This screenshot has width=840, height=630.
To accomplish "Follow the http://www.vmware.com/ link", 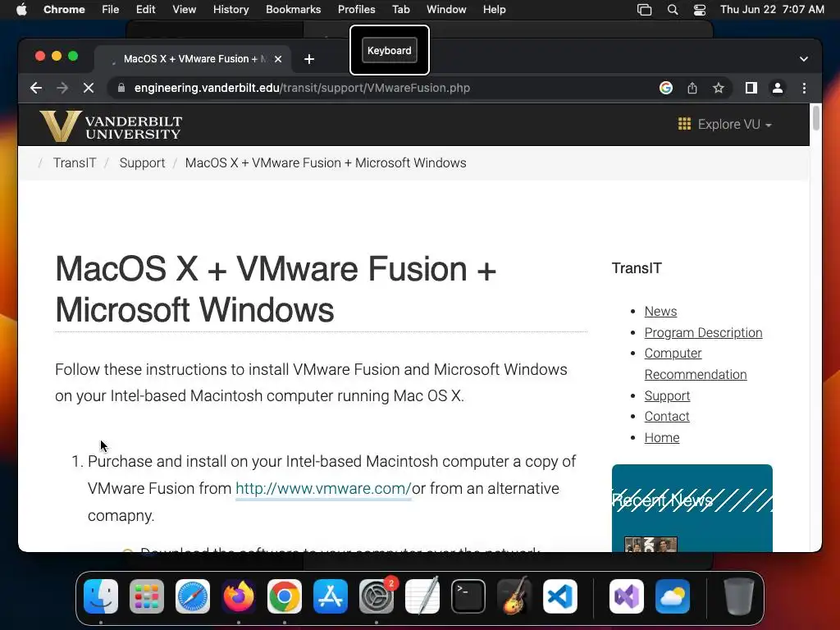I will pyautogui.click(x=323, y=489).
